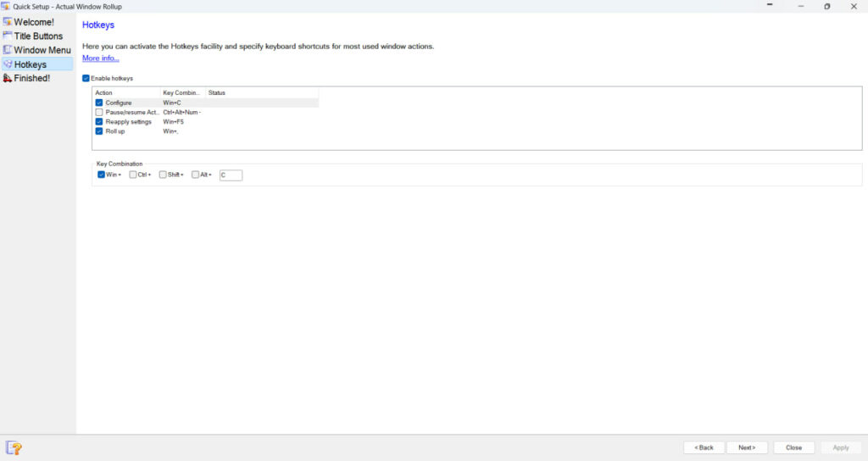The image size is (868, 461).
Task: Go to the Title Buttons page
Action: 38,36
